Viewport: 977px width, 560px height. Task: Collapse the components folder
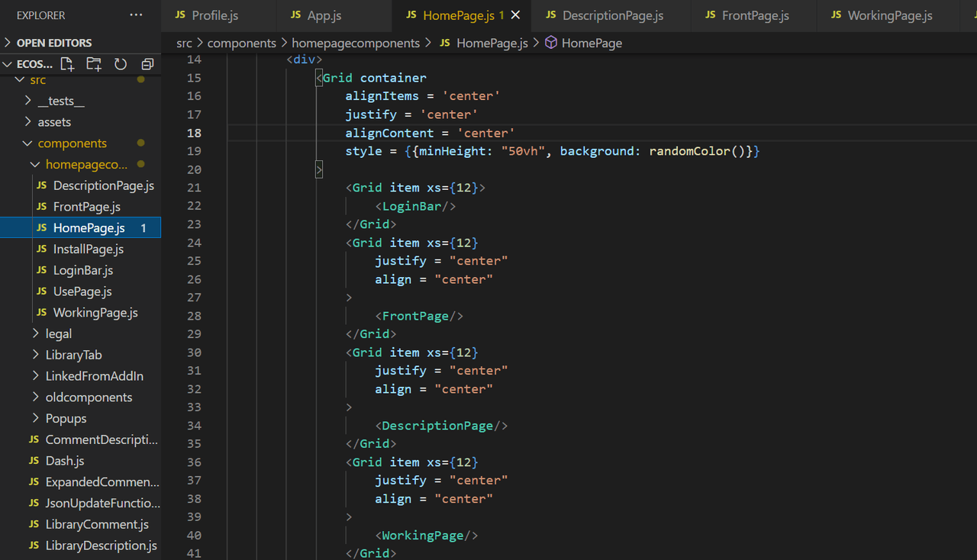(28, 143)
